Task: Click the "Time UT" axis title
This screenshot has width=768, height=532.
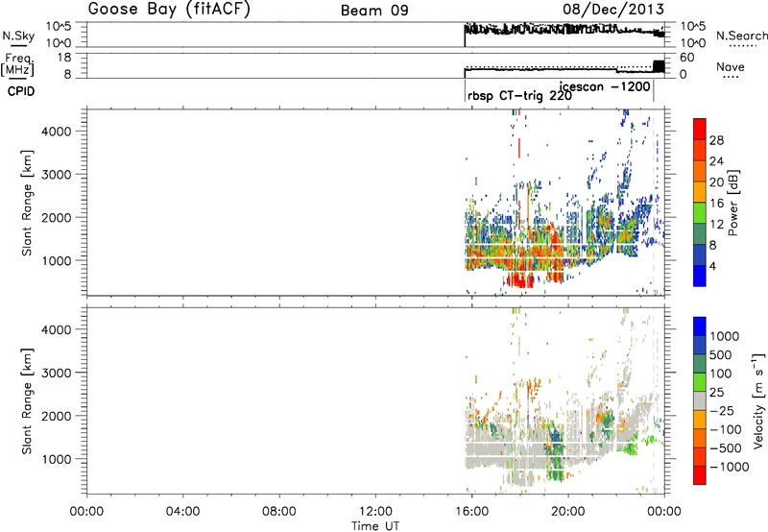Action: click(375, 526)
